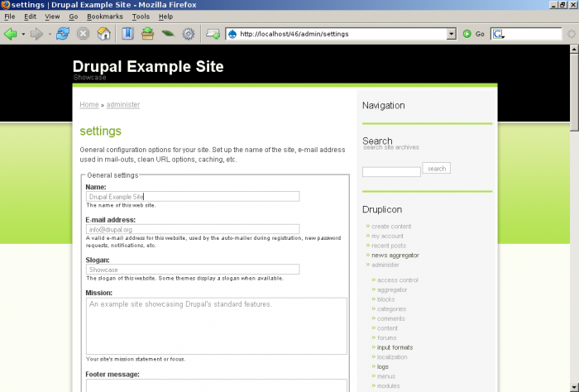The image size is (579, 392).
Task: Follow the administer breadcrumb link
Action: click(x=123, y=104)
